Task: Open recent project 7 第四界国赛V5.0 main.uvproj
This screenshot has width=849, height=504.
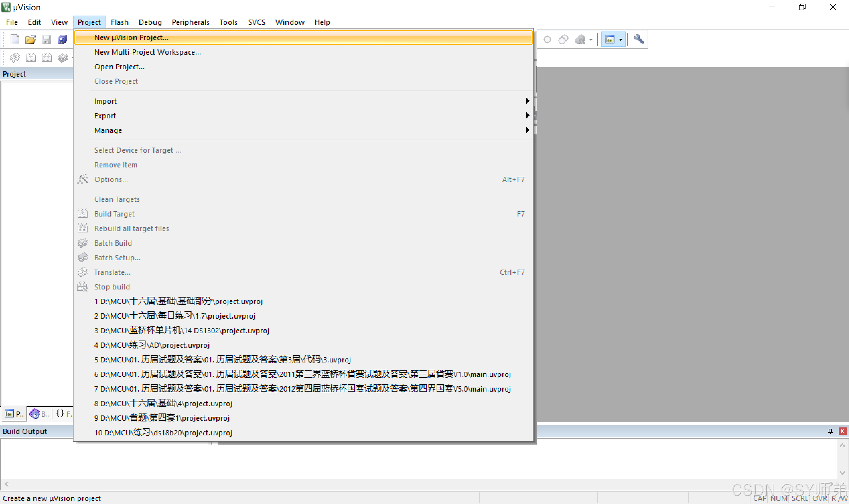Action: [303, 389]
